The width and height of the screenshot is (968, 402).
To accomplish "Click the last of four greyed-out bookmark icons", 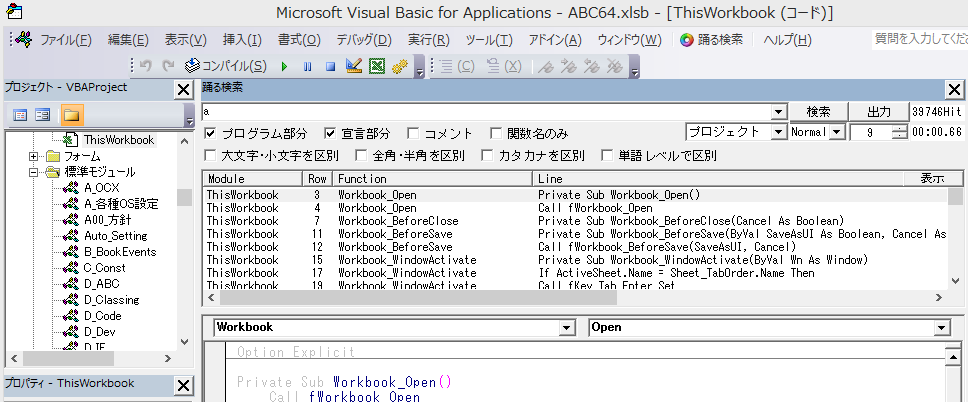I will tap(614, 67).
